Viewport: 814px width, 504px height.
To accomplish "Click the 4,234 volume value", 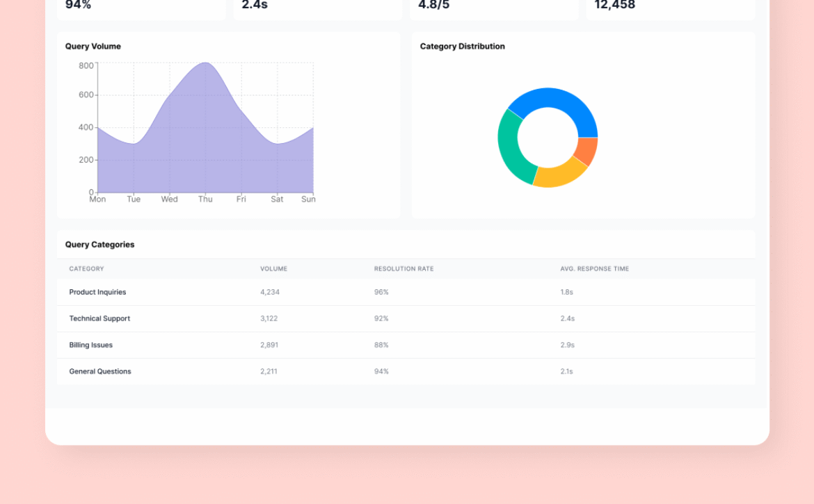I will coord(270,293).
